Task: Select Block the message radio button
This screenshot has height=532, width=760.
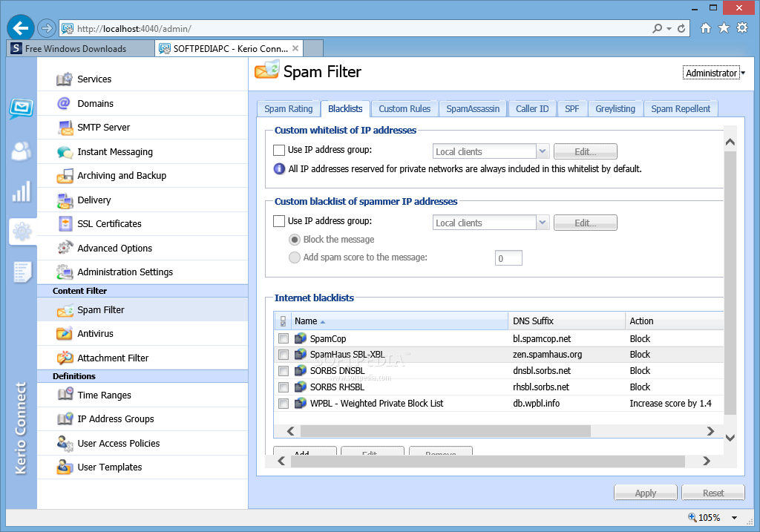Action: [x=294, y=240]
